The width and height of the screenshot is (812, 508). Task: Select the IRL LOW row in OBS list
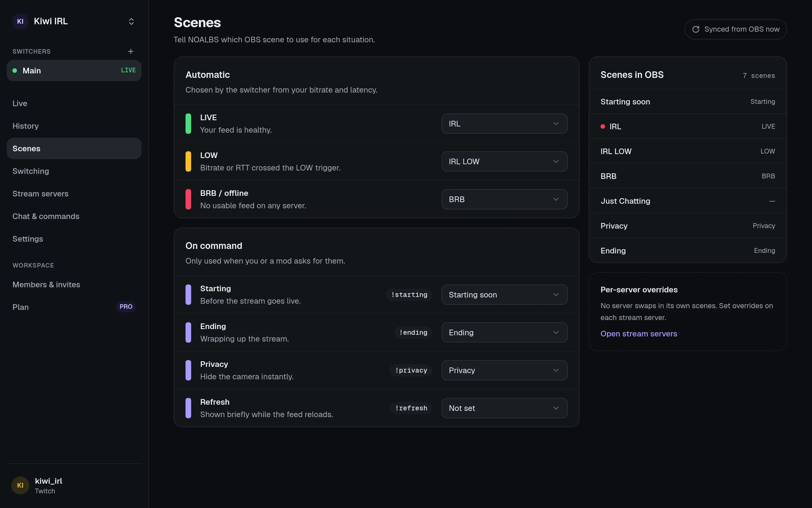[687, 151]
